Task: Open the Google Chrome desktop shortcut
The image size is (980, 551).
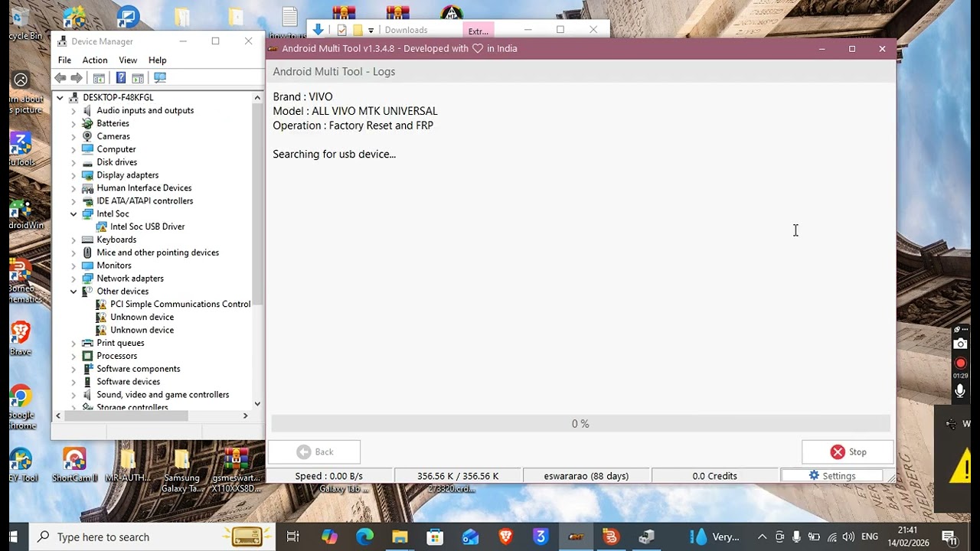Action: tap(21, 408)
